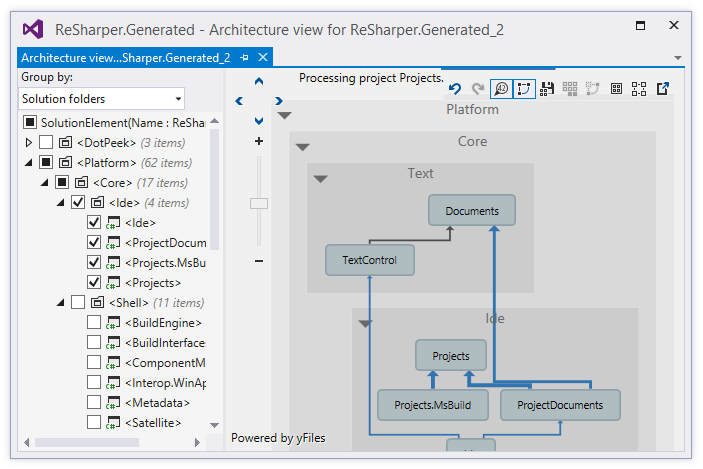
Task: Collapse the Text group in the diagram
Action: [320, 179]
